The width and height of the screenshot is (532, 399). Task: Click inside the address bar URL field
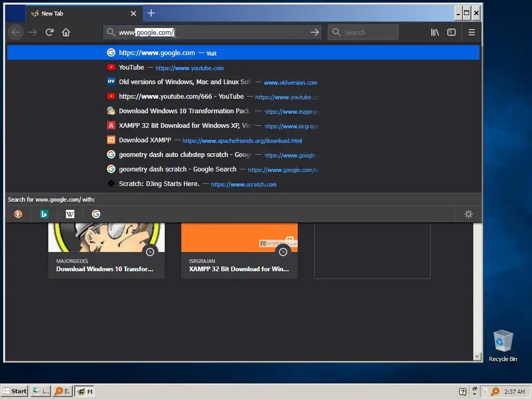click(x=212, y=32)
